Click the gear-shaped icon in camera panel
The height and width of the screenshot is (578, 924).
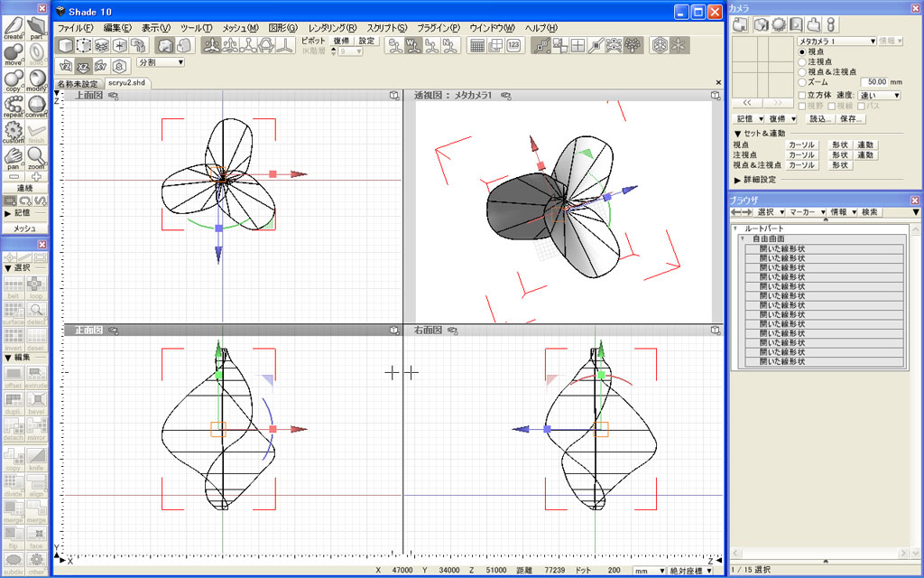779,24
